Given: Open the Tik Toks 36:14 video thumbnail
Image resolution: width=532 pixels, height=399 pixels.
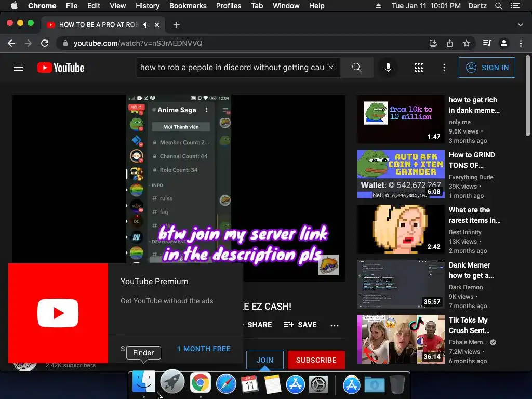Looking at the screenshot, I should tap(401, 339).
